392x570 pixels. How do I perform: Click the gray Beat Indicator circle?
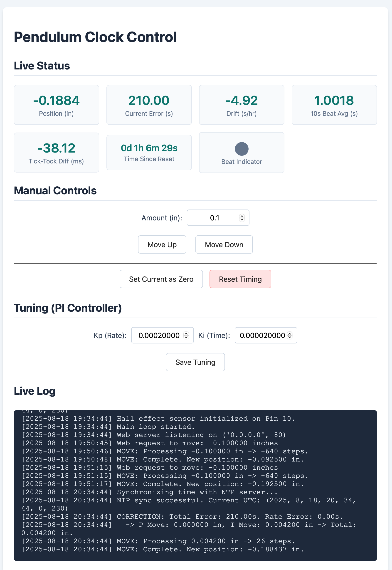pyautogui.click(x=242, y=149)
